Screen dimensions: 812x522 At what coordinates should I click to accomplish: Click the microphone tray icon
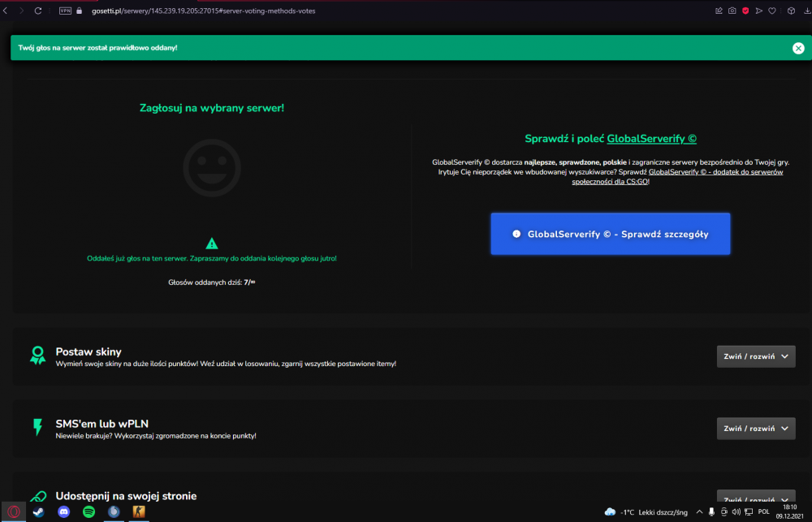click(x=711, y=511)
